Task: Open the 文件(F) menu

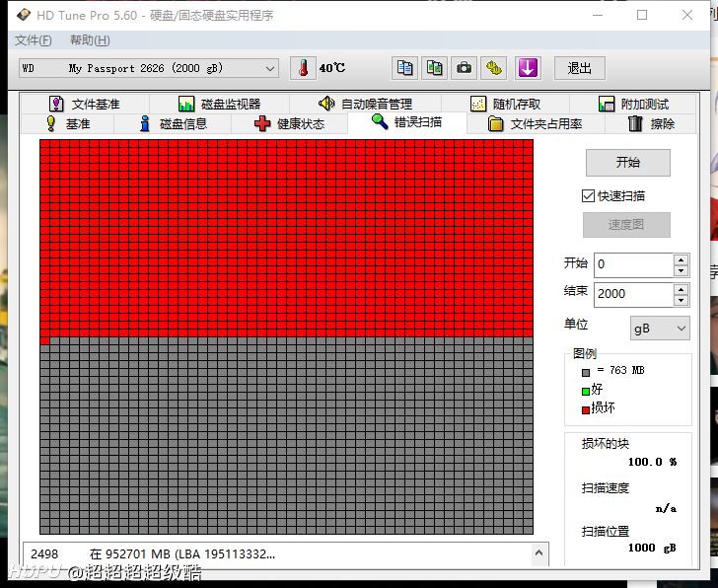Action: click(33, 40)
